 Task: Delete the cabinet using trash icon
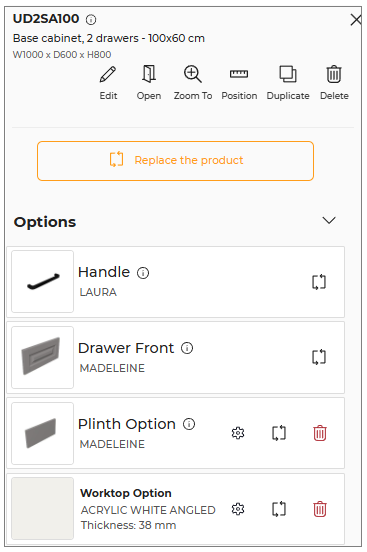(x=334, y=74)
